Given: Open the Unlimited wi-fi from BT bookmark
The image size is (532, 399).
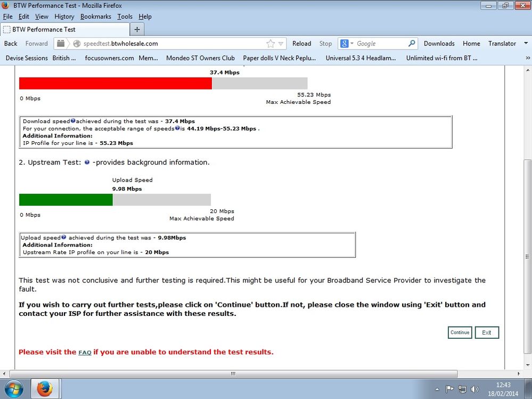Looking at the screenshot, I should coord(442,58).
